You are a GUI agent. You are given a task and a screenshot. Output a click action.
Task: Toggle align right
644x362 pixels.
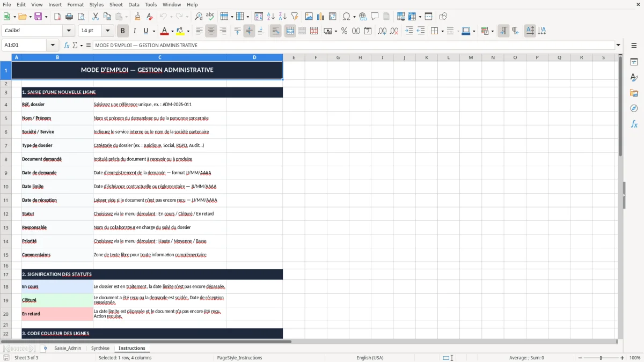[x=223, y=31]
